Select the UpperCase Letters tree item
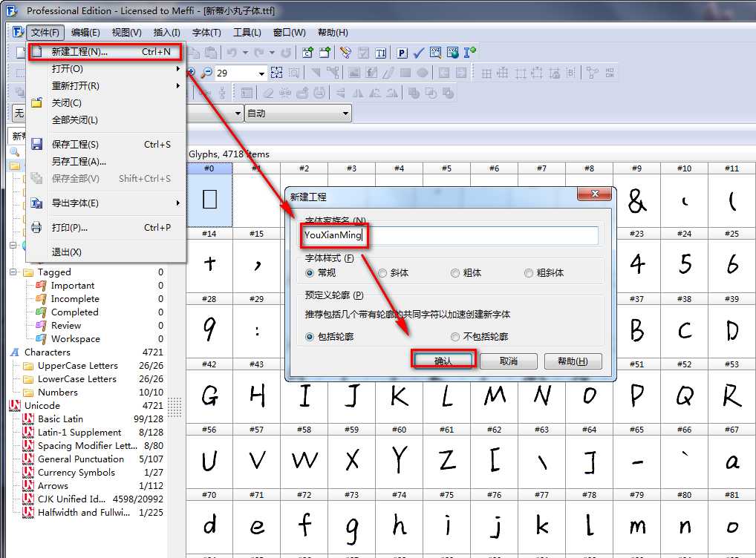This screenshot has height=558, width=756. [78, 366]
